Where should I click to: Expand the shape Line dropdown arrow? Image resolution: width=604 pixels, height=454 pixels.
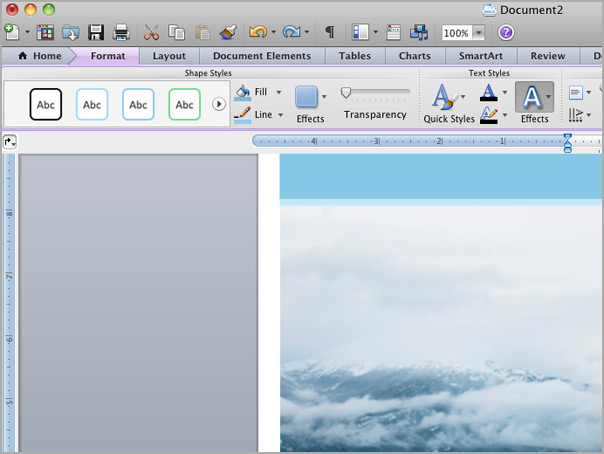click(x=280, y=115)
